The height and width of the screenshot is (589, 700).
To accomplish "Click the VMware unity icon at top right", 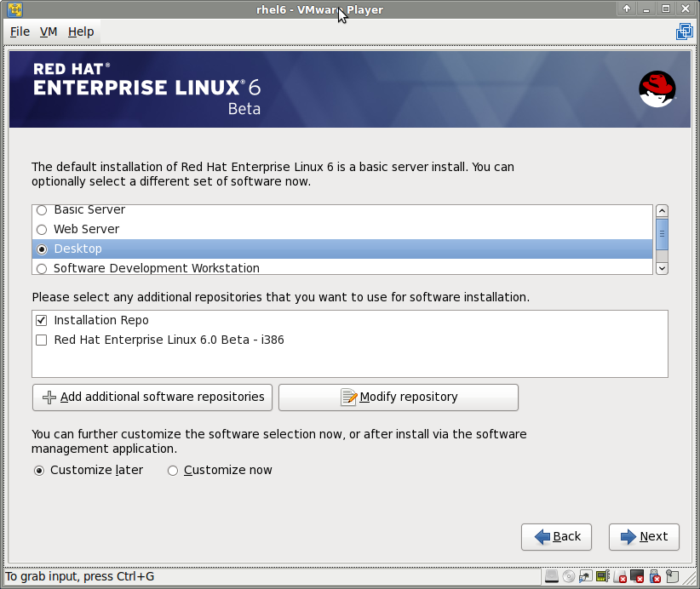I will [685, 31].
